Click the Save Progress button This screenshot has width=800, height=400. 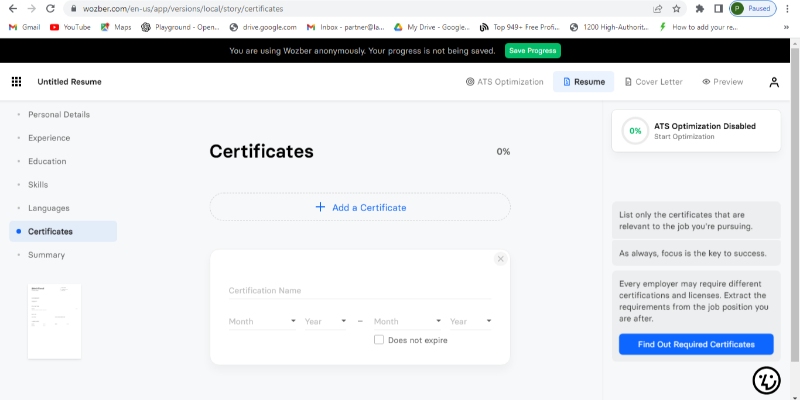pyautogui.click(x=532, y=50)
